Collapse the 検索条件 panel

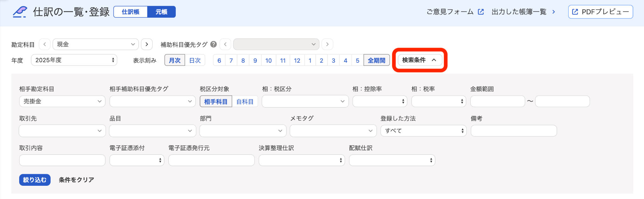click(x=420, y=60)
